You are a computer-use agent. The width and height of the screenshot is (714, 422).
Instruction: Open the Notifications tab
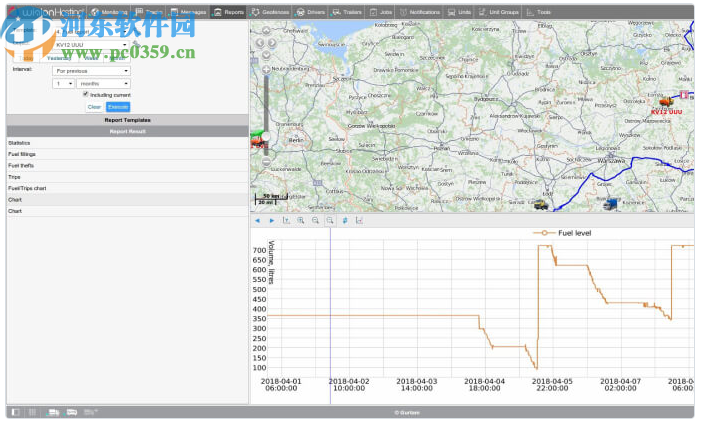(420, 12)
